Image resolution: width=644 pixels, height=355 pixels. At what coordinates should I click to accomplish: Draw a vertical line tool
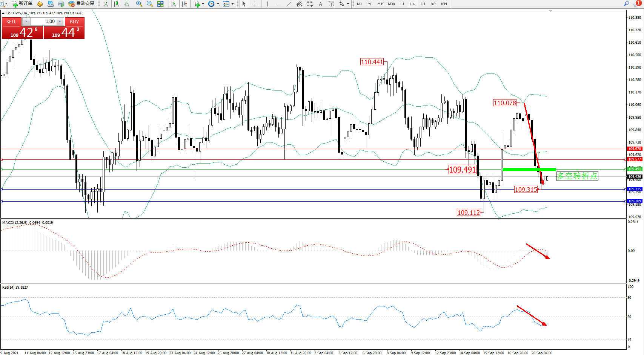tap(267, 4)
